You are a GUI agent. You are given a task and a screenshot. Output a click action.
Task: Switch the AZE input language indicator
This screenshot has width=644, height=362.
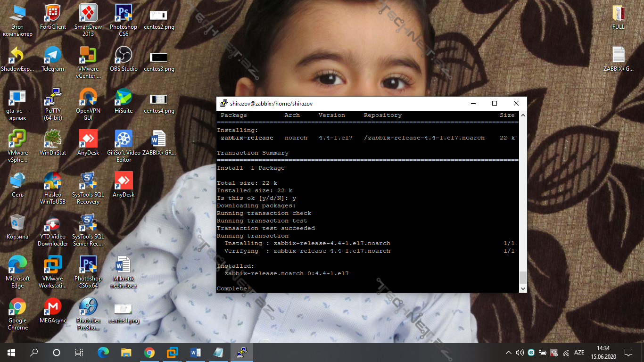coord(579,353)
